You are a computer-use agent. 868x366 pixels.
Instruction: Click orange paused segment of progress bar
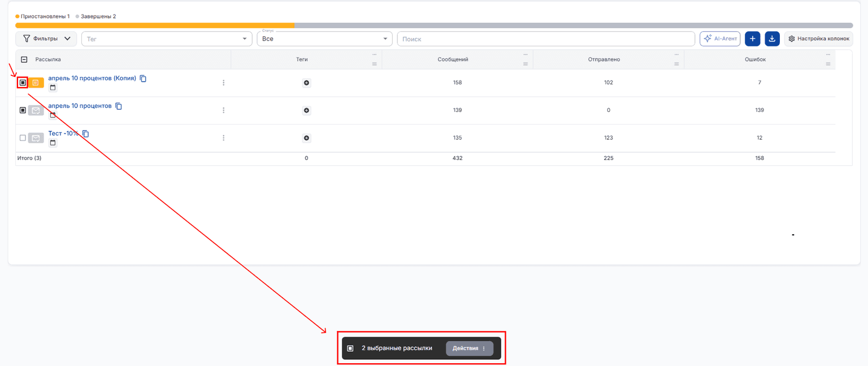point(155,25)
